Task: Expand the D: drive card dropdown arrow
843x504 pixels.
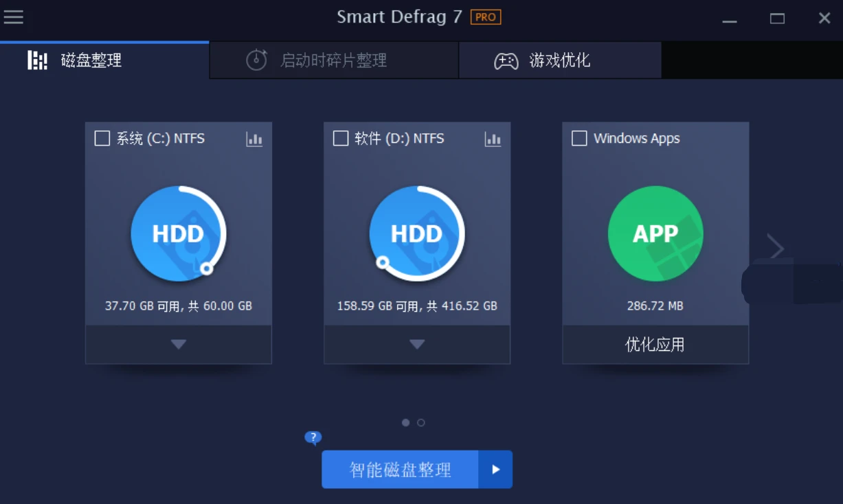Action: point(417,344)
